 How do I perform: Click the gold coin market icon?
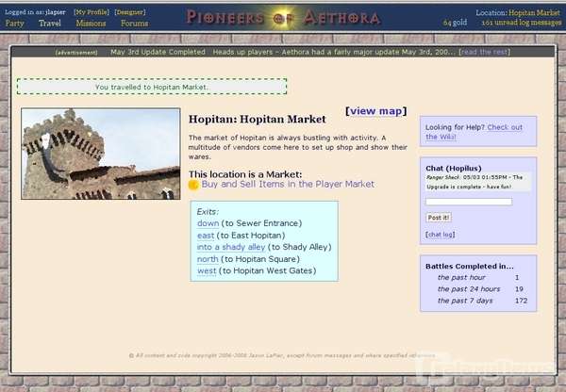point(193,185)
